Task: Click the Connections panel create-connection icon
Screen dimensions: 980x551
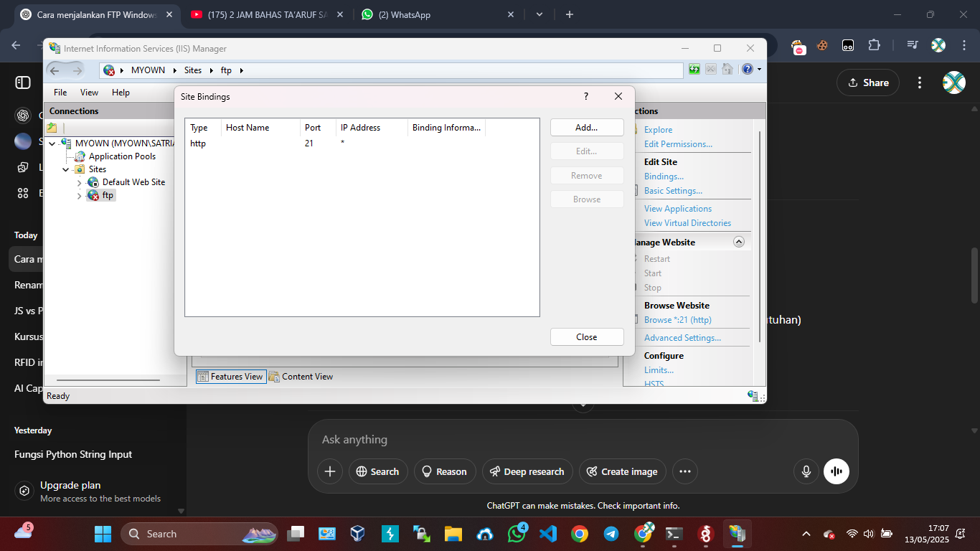Action: tap(52, 128)
